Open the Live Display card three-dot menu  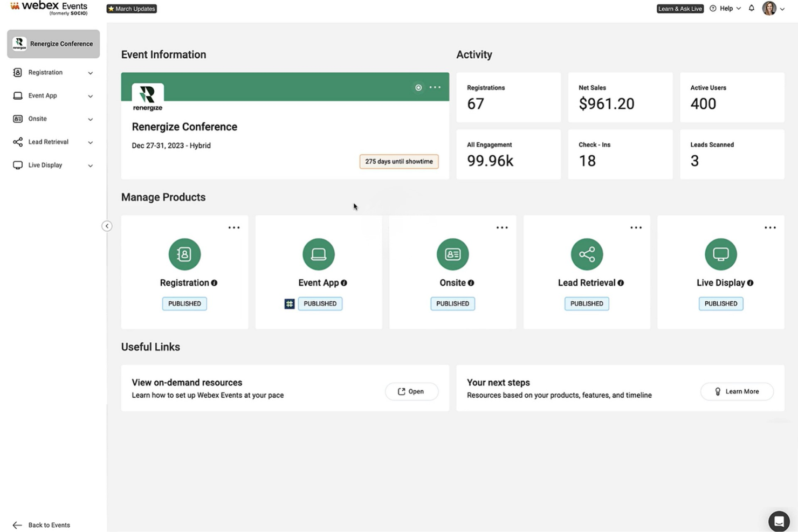point(770,227)
